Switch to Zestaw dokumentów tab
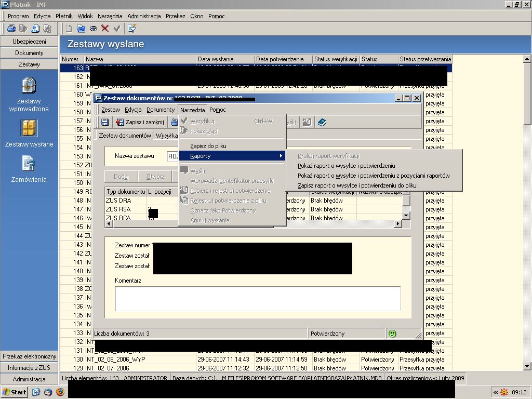 pos(125,136)
